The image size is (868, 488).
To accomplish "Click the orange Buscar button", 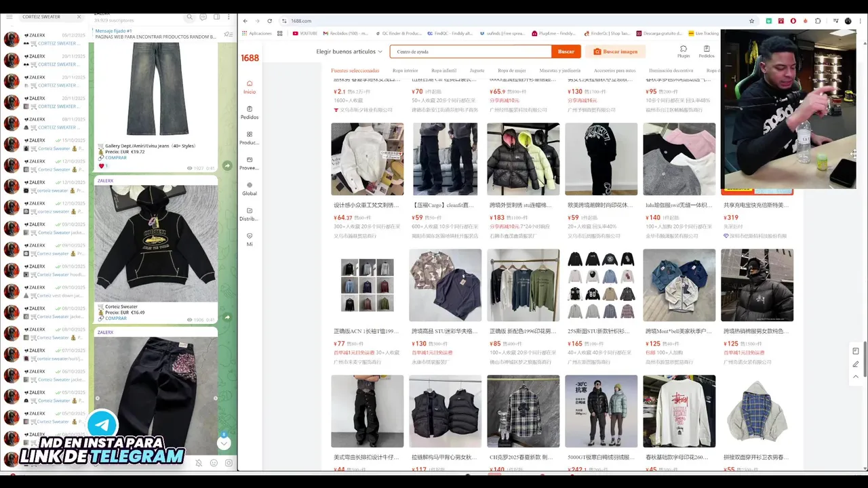I will [566, 52].
